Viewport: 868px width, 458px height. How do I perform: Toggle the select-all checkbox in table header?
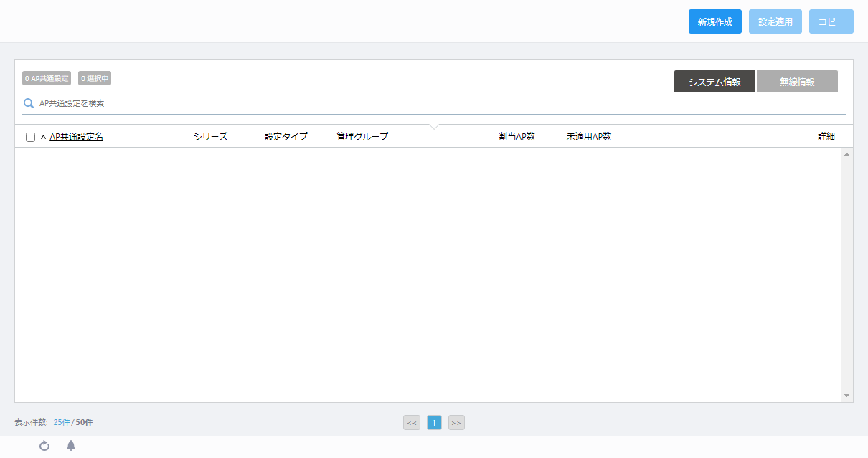tap(30, 137)
